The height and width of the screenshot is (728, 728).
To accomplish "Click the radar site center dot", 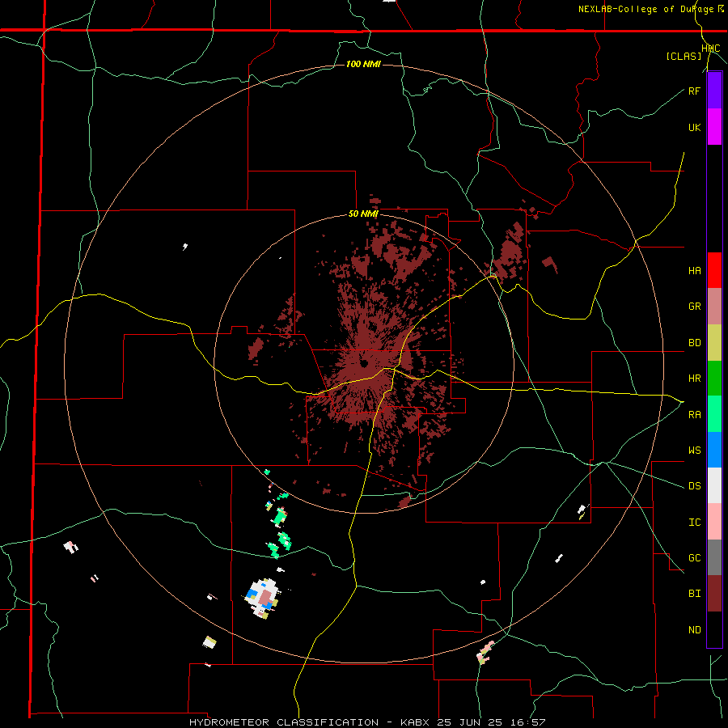I will coord(364,362).
